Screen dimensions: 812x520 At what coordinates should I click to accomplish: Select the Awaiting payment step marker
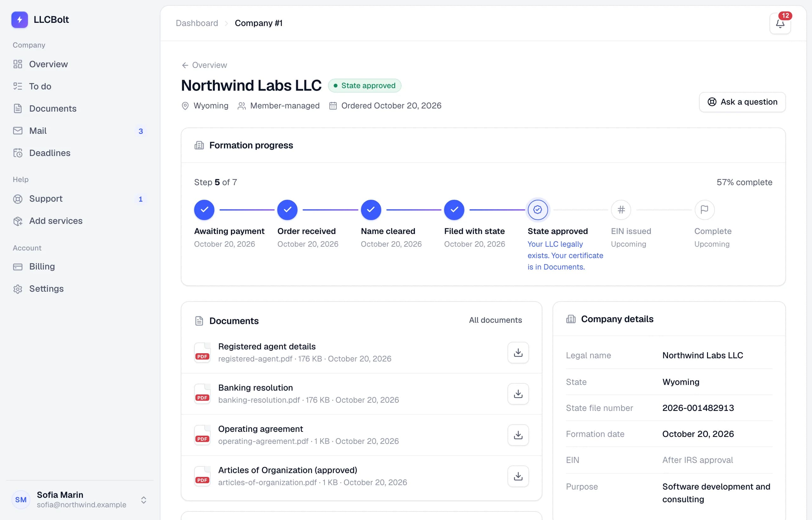point(204,210)
